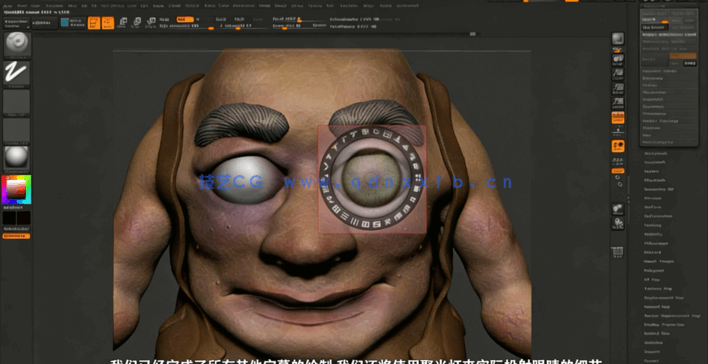The width and height of the screenshot is (708, 364).
Task: Expand the Texture Map subpalette
Action: 658,288
